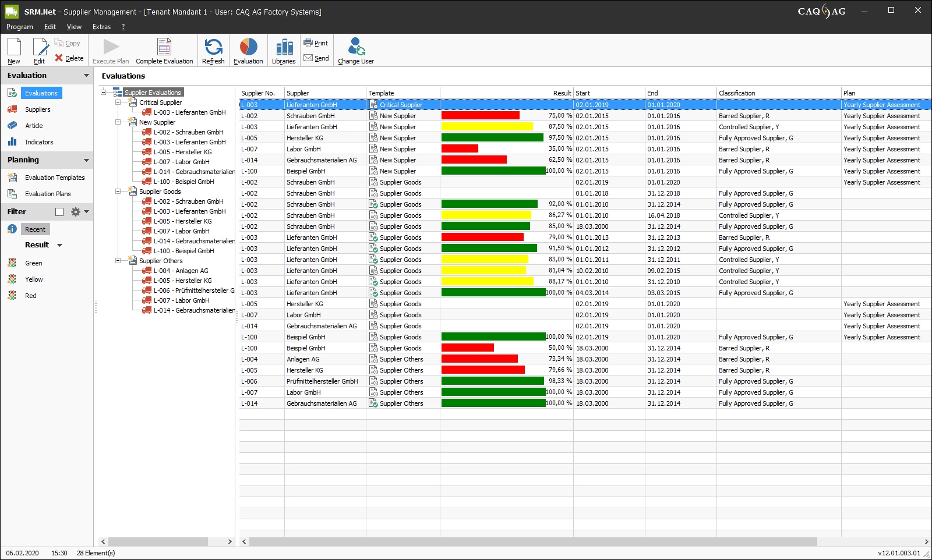Click the SRM.Net app icon in title bar
932x560 pixels.
pyautogui.click(x=12, y=12)
